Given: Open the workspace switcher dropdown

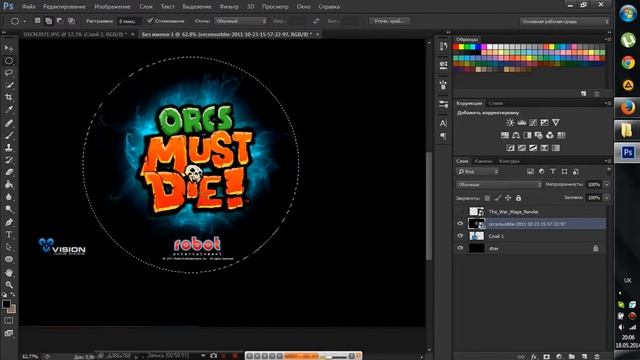Looking at the screenshot, I should [565, 21].
